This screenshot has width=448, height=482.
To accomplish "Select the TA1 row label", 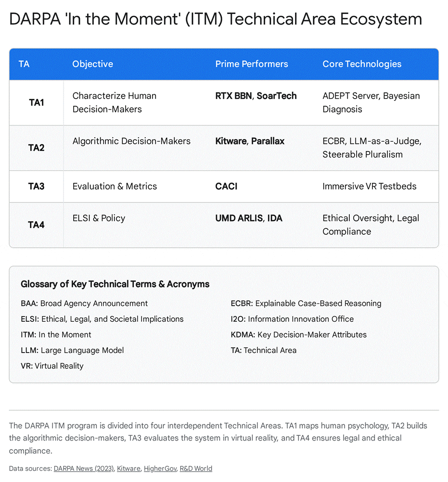I will click(36, 102).
